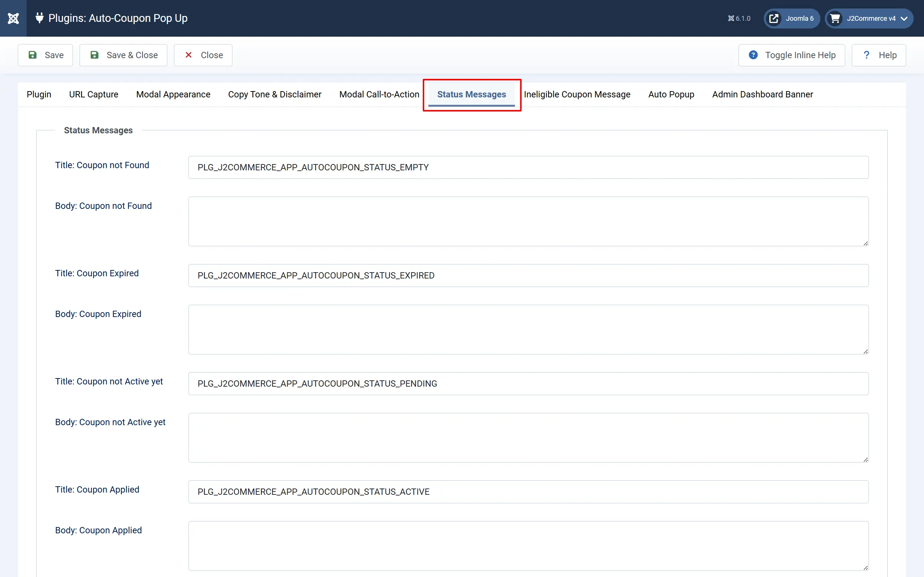The width and height of the screenshot is (924, 577).
Task: Click the 'Plugins: Auto-Coupon Pop Up' page title
Action: pyautogui.click(x=118, y=18)
